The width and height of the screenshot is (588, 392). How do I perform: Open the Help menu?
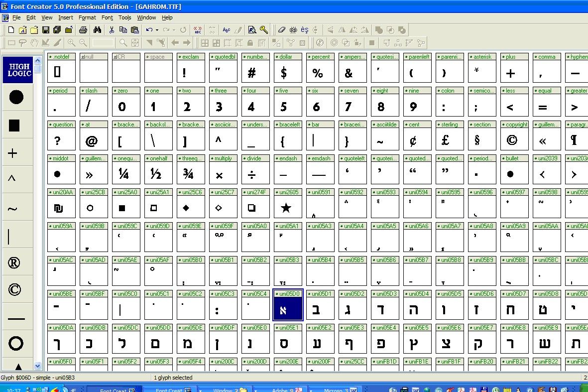(167, 17)
